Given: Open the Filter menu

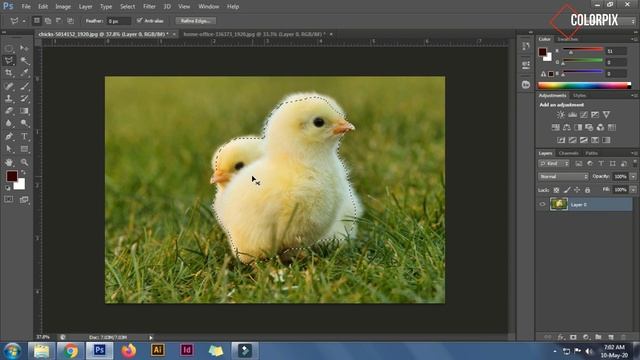Looking at the screenshot, I should [x=149, y=7].
